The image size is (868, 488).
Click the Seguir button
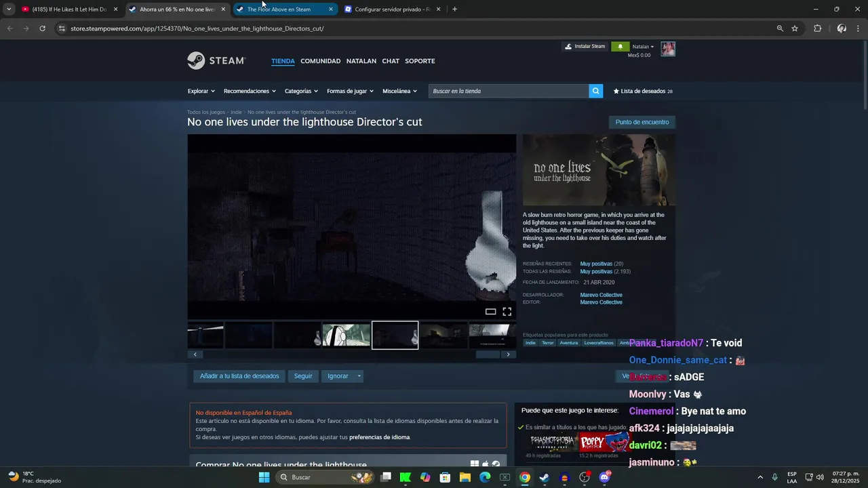click(x=303, y=376)
